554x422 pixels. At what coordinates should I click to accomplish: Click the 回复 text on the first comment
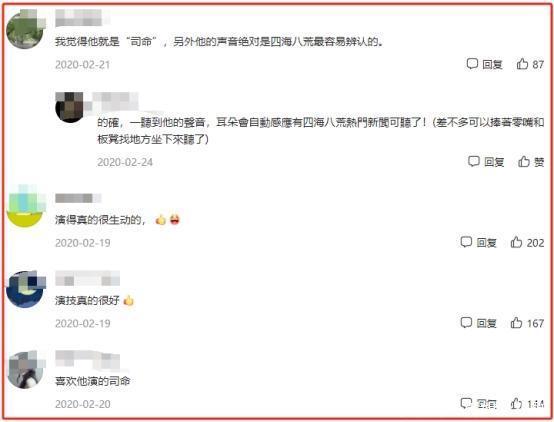(492, 64)
